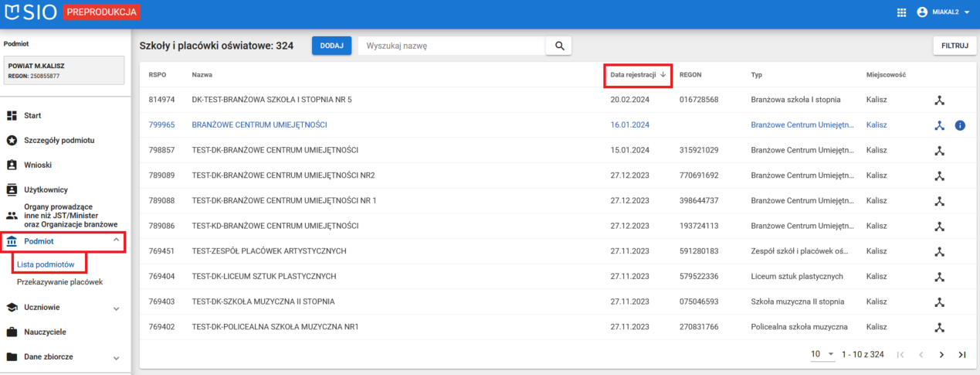Click structure icon for row 769402

[939, 327]
